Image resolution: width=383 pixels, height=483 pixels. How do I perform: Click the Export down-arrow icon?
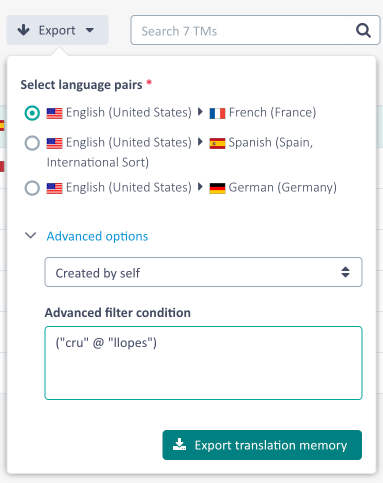point(23,30)
